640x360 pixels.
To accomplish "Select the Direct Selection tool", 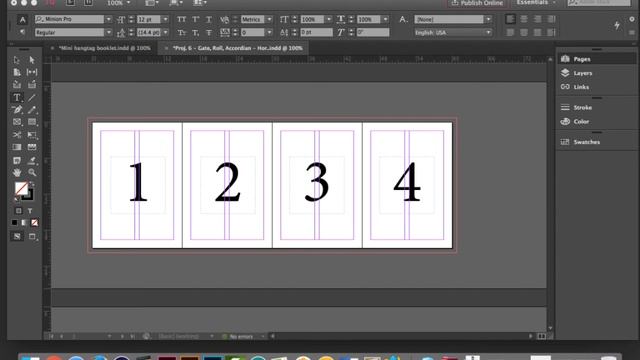I will tap(32, 60).
